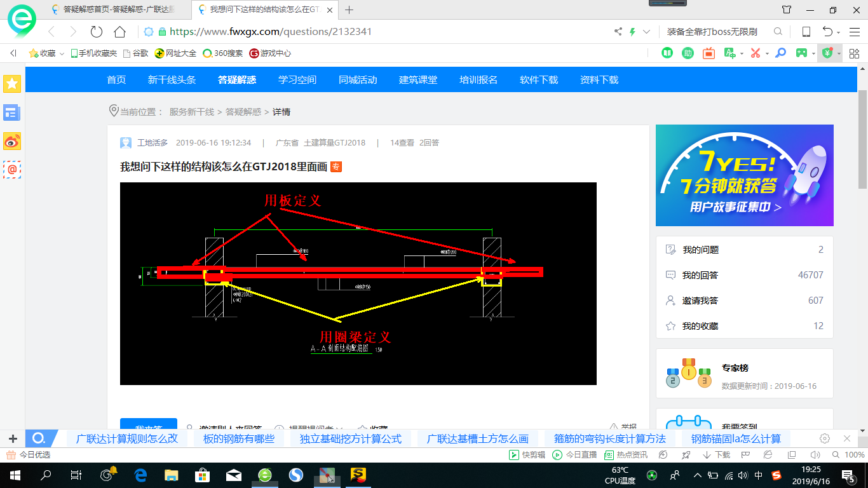Open the question's CAD drawing image

pos(358,283)
